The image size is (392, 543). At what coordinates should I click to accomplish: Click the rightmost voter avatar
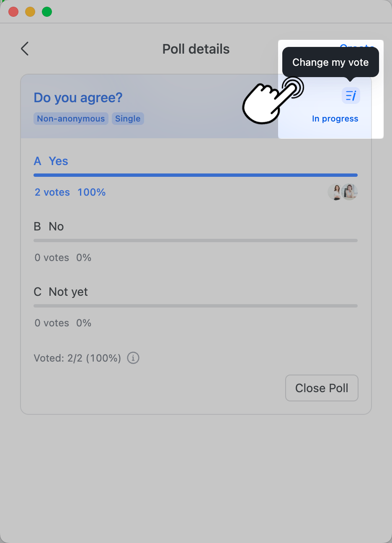(350, 191)
